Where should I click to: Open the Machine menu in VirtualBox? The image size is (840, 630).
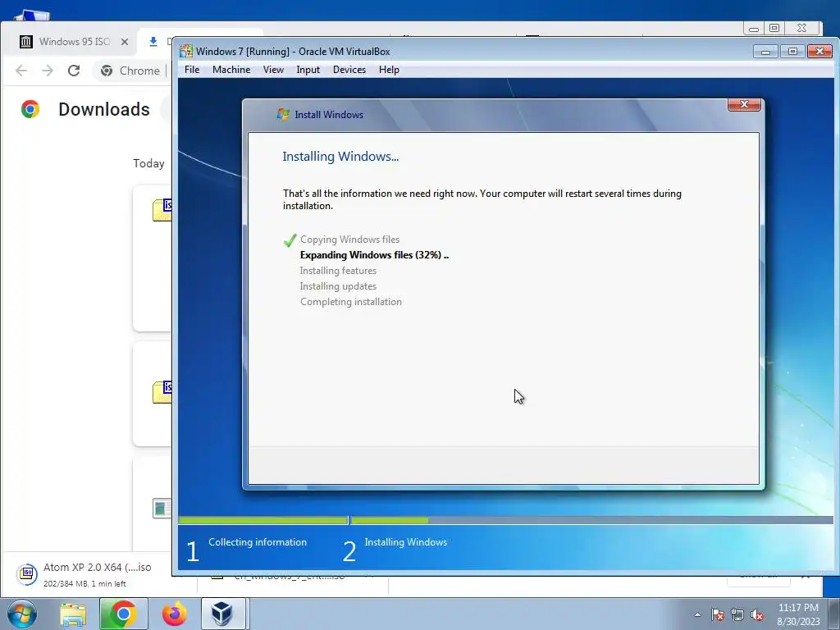(x=231, y=70)
